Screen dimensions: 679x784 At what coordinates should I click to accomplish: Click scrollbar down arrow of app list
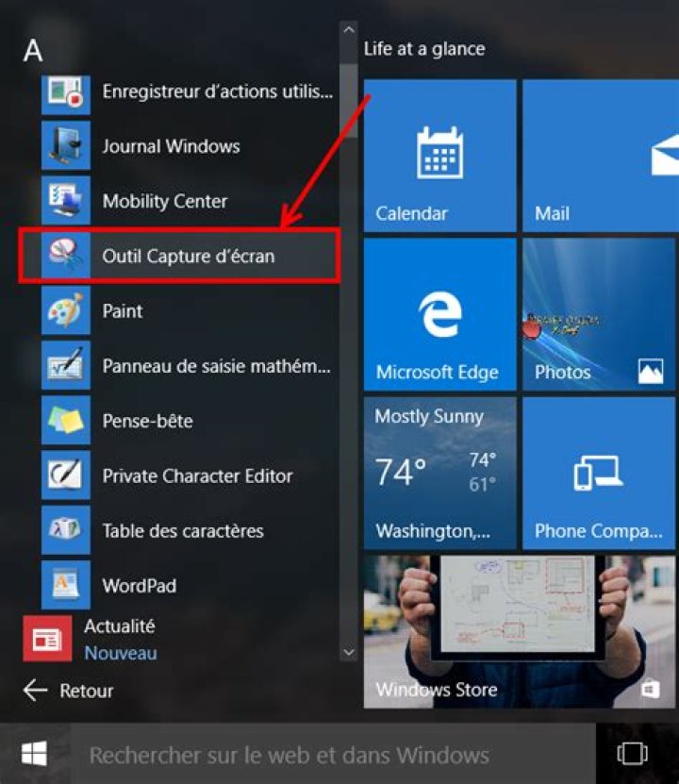[349, 653]
